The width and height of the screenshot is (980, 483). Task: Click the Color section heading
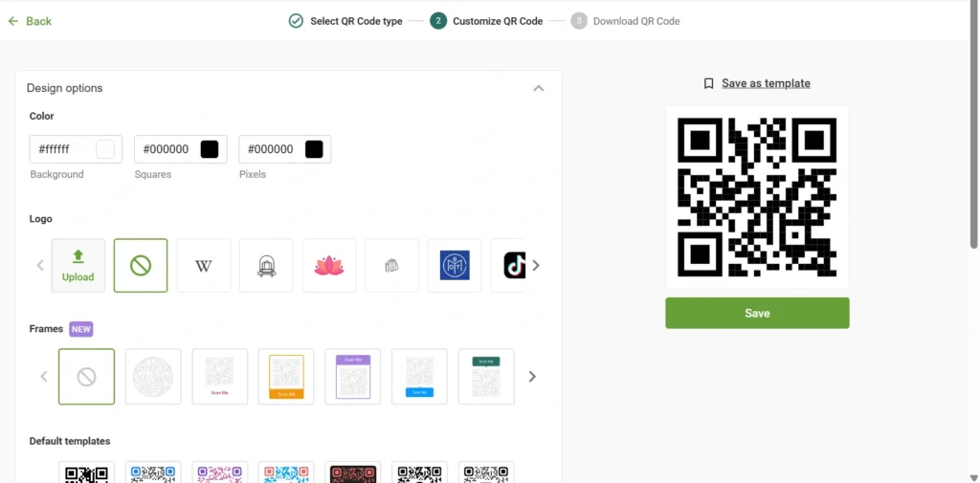coord(42,117)
